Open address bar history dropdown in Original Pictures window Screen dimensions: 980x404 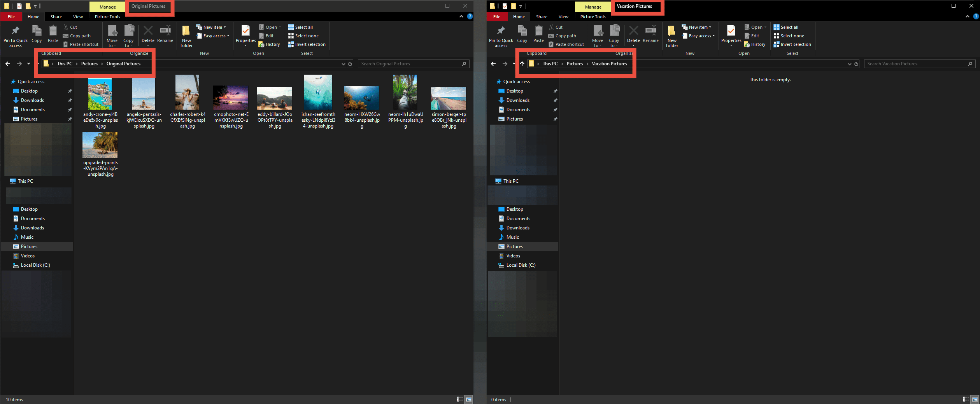343,64
